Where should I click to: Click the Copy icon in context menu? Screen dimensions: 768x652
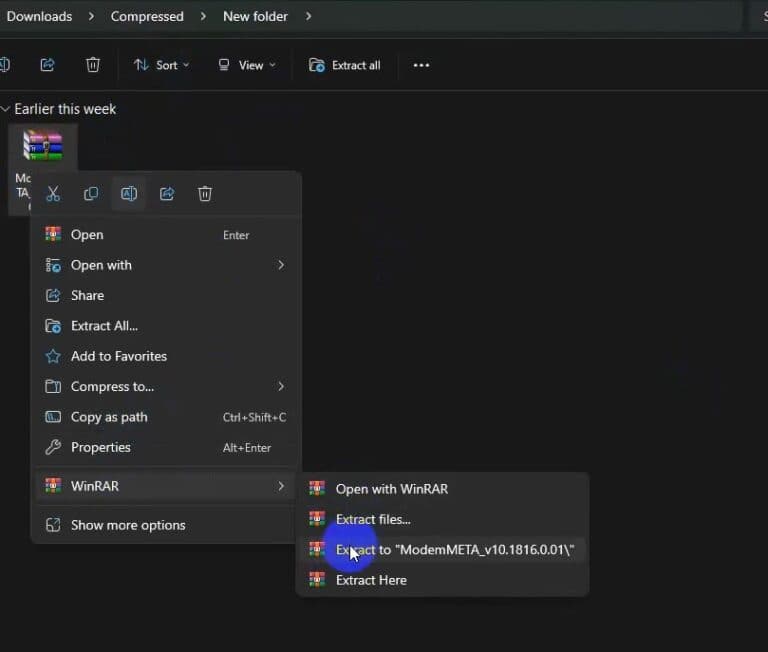pos(91,194)
